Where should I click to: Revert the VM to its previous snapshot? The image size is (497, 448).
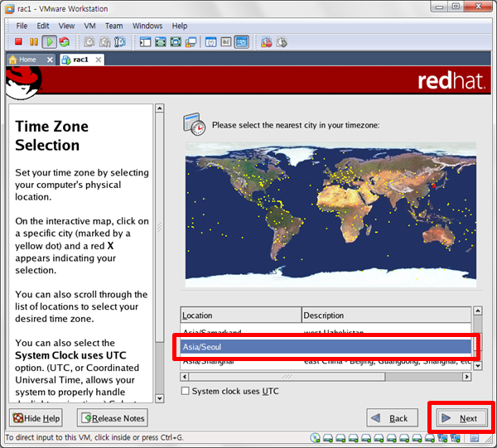click(x=104, y=42)
